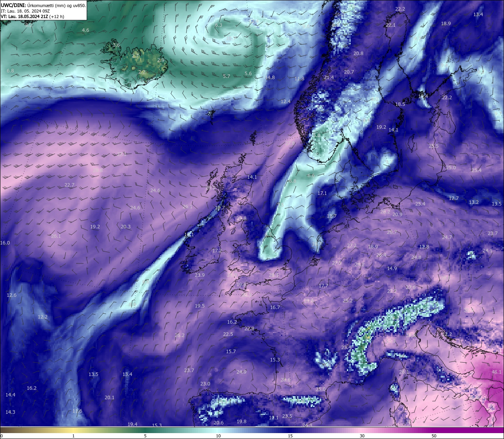504x439 pixels.
Task: Click the 16.0 value label
Action: (x=5, y=243)
